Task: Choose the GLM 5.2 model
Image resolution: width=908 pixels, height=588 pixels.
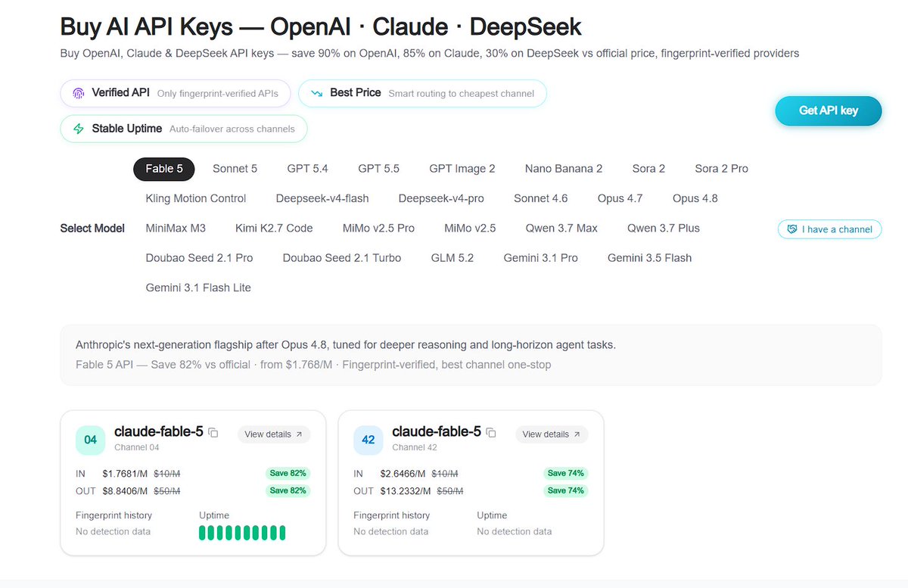Action: (452, 258)
